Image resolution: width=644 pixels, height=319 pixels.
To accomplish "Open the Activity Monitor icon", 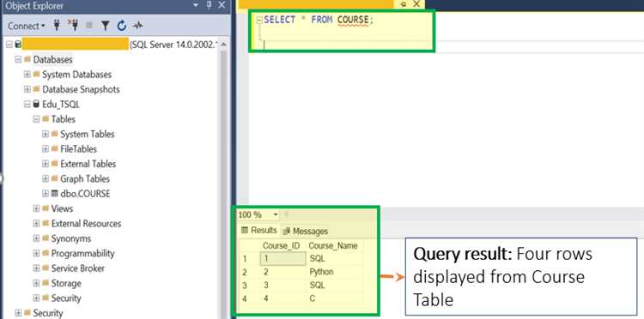I will [137, 26].
